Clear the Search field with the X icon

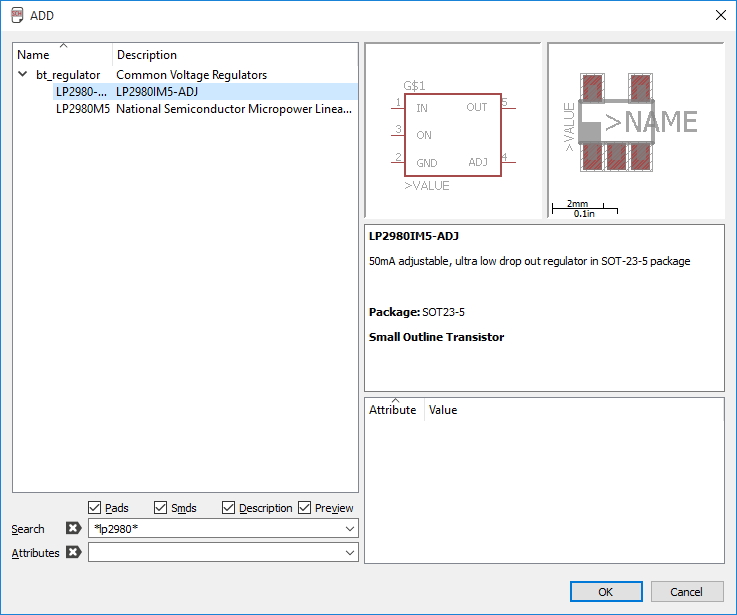[x=73, y=528]
